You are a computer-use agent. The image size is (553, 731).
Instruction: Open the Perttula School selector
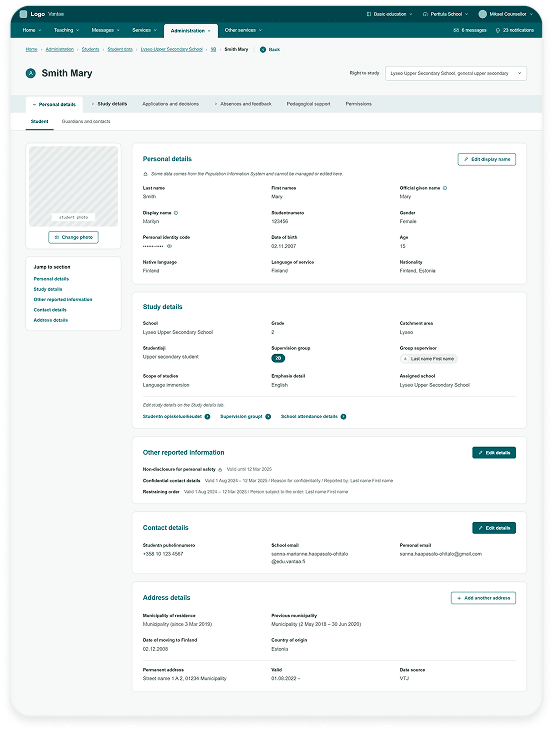pyautogui.click(x=445, y=14)
